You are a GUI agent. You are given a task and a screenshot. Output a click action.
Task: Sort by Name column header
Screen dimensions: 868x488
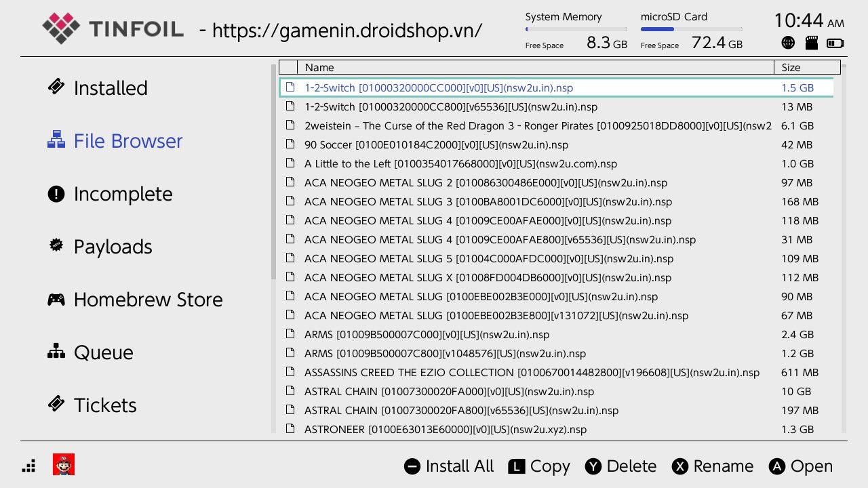[536, 67]
